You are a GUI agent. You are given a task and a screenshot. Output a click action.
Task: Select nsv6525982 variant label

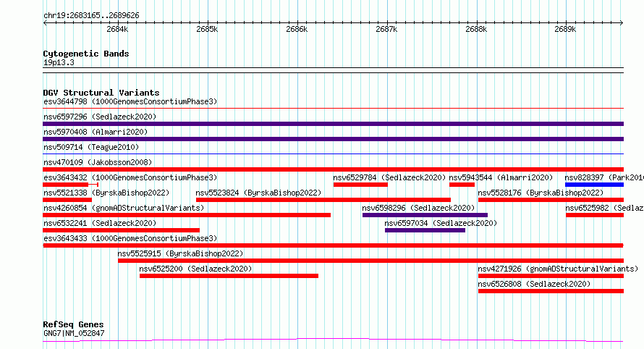(x=604, y=208)
